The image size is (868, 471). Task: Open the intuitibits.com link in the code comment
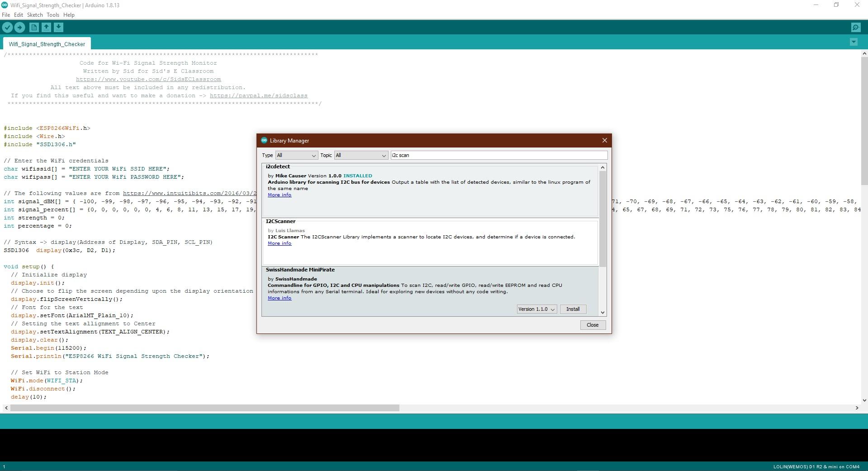click(190, 193)
